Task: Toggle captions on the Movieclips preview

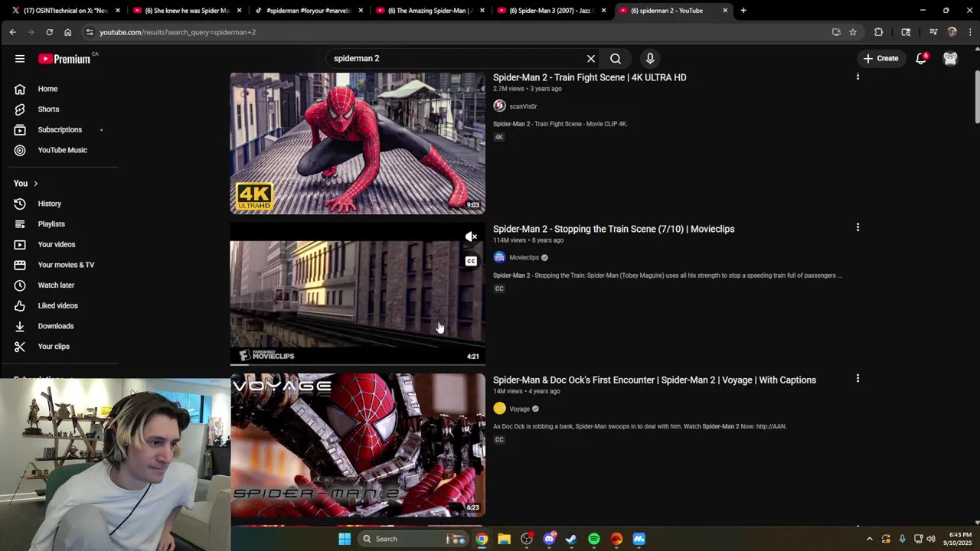Action: click(x=471, y=261)
